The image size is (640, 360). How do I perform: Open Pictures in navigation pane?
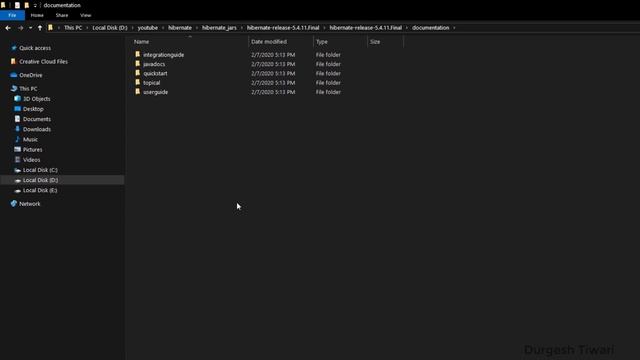pos(32,150)
